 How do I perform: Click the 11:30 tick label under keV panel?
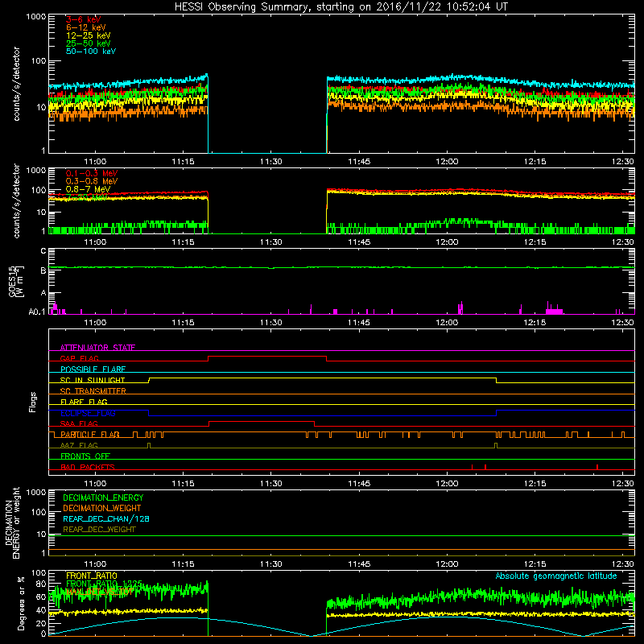click(x=270, y=162)
